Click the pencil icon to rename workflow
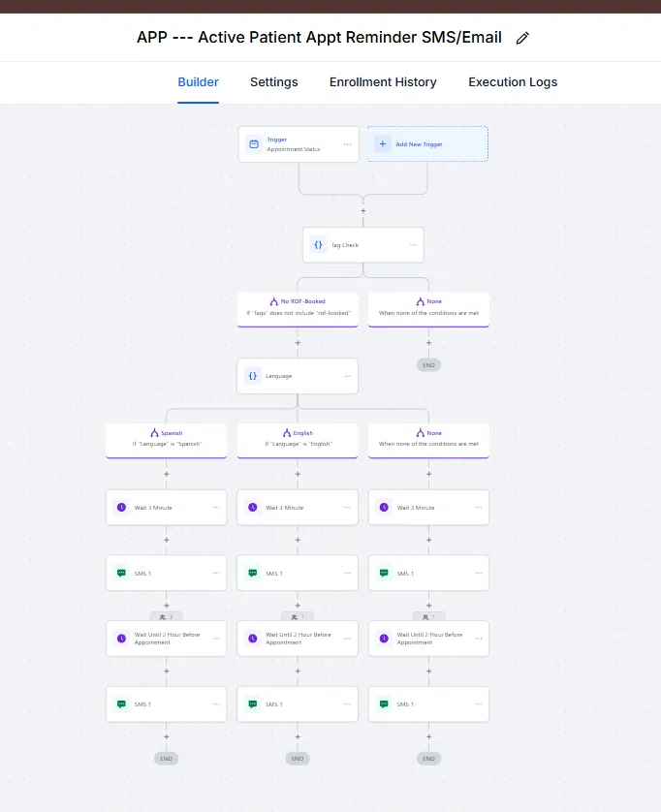The width and height of the screenshot is (661, 812). [x=522, y=38]
